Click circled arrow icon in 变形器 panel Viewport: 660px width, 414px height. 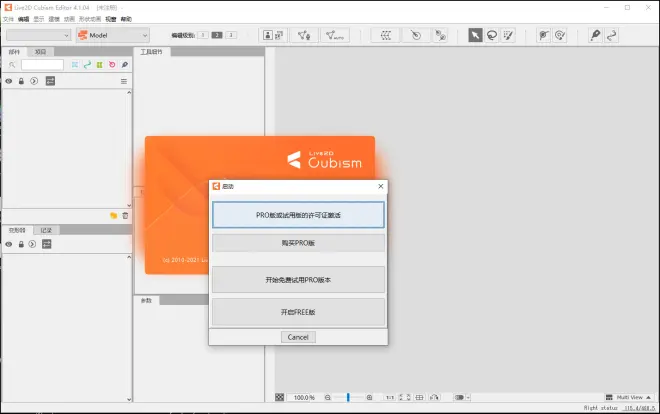pyautogui.click(x=32, y=244)
